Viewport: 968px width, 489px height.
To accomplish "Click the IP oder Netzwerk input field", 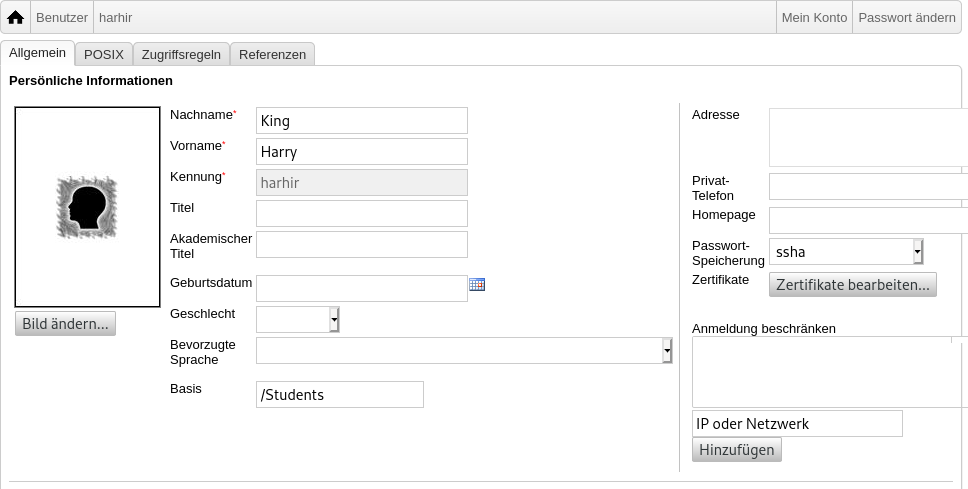I will point(797,424).
